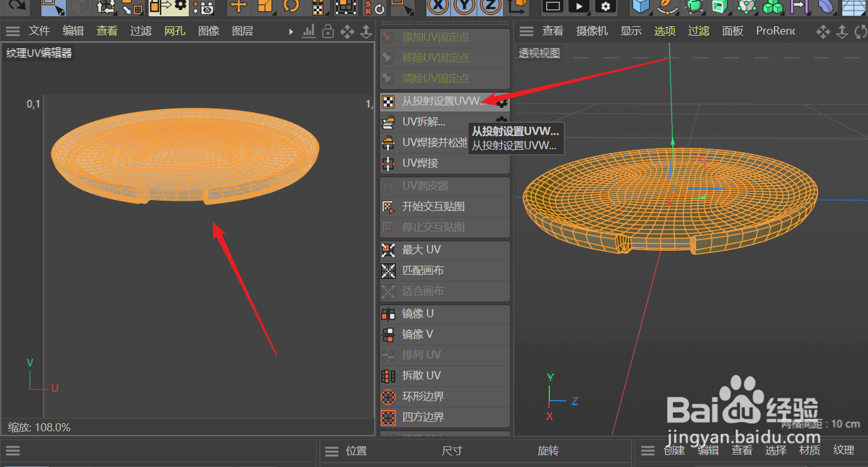Click the histogram icon in UV editor
The width and height of the screenshot is (868, 467).
pyautogui.click(x=309, y=31)
